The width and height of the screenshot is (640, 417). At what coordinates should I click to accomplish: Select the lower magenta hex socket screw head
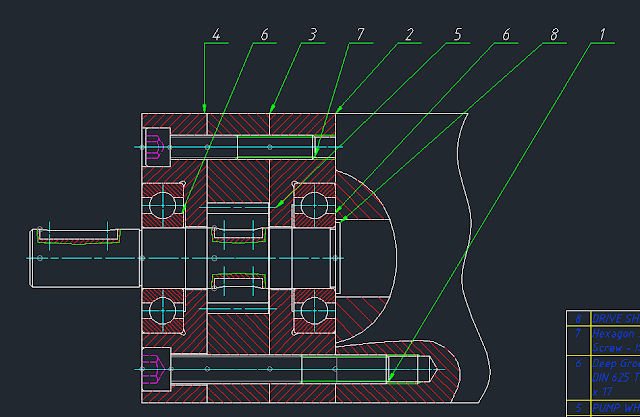154,369
